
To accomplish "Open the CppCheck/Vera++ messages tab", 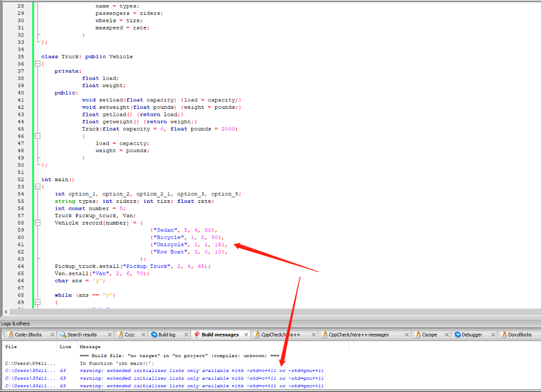I will click(x=359, y=334).
